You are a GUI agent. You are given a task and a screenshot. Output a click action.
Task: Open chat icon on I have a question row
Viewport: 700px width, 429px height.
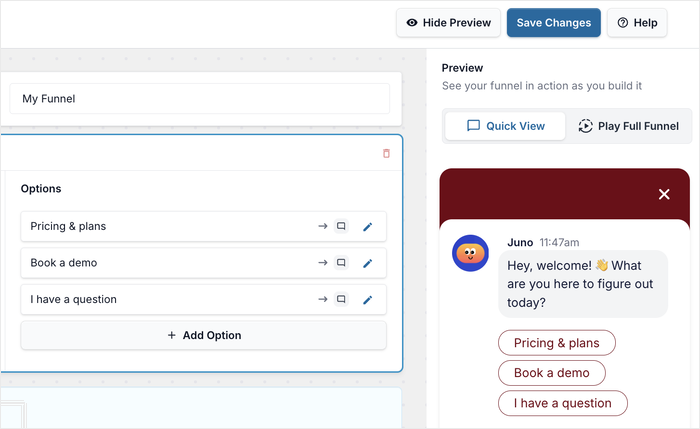(x=341, y=300)
